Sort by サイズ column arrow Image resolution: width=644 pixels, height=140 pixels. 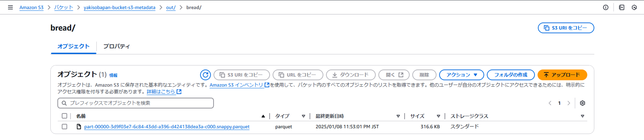[x=438, y=116]
